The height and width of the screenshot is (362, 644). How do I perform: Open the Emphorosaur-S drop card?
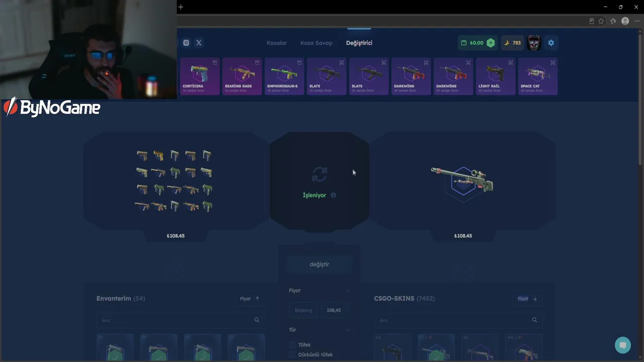pyautogui.click(x=284, y=76)
